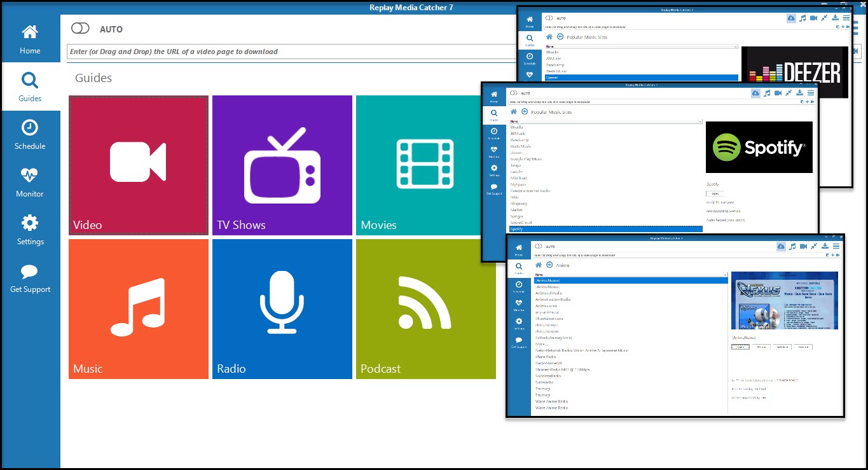Image resolution: width=868 pixels, height=470 pixels.
Task: Click guides home icon in the Spotify window
Action: 514,112
